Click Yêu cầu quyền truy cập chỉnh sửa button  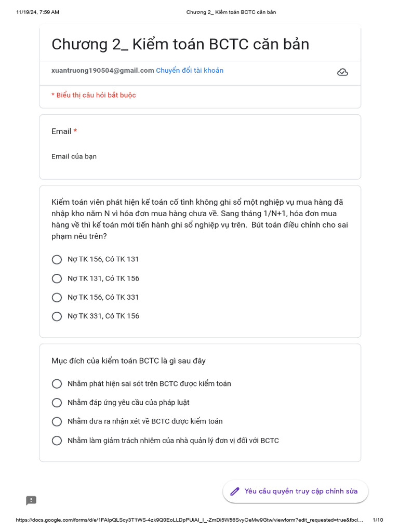pos(296,491)
